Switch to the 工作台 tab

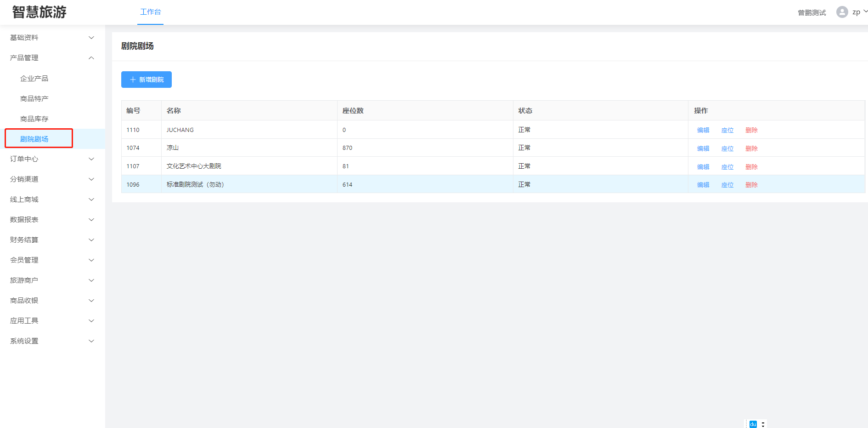pos(151,12)
